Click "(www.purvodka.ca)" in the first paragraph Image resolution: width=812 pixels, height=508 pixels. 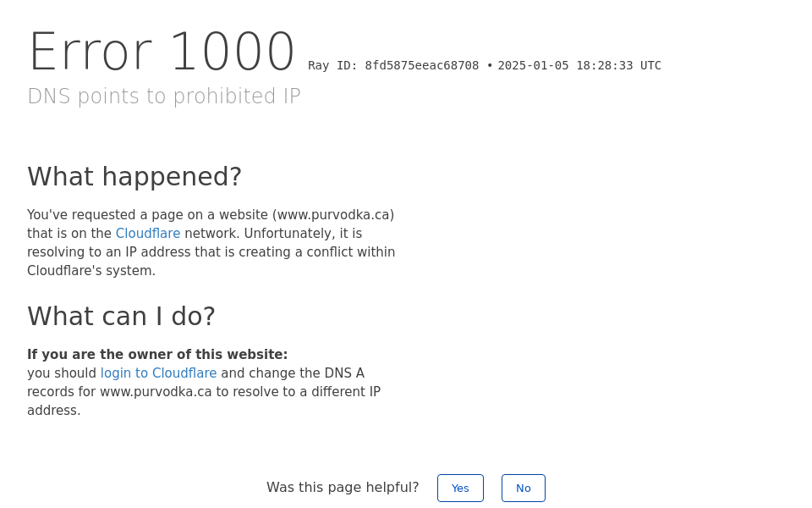tap(333, 215)
